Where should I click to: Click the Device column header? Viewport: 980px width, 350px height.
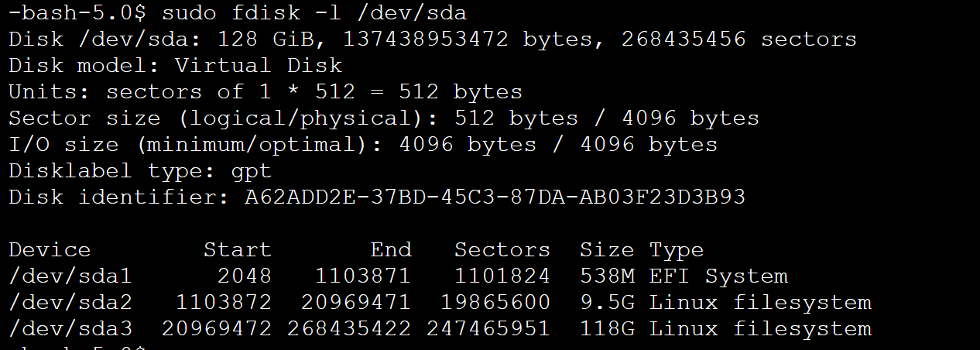click(x=50, y=249)
